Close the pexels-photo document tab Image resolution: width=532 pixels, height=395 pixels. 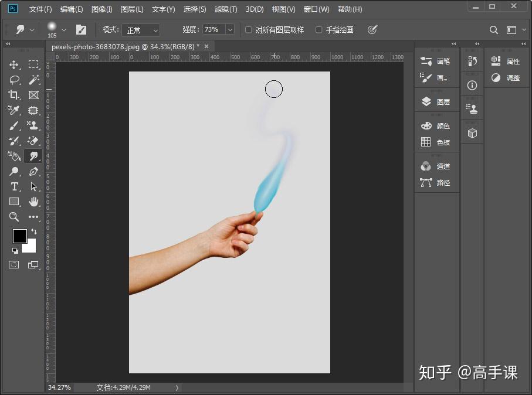click(x=206, y=46)
